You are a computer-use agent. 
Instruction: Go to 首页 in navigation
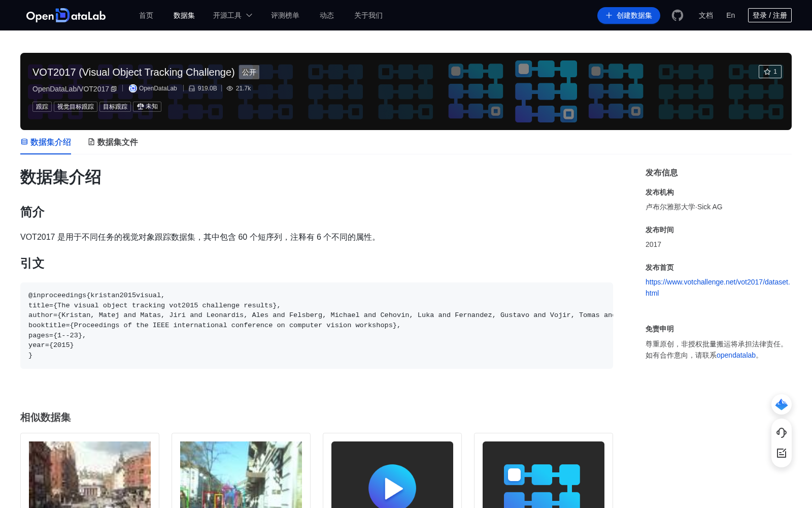click(x=146, y=15)
